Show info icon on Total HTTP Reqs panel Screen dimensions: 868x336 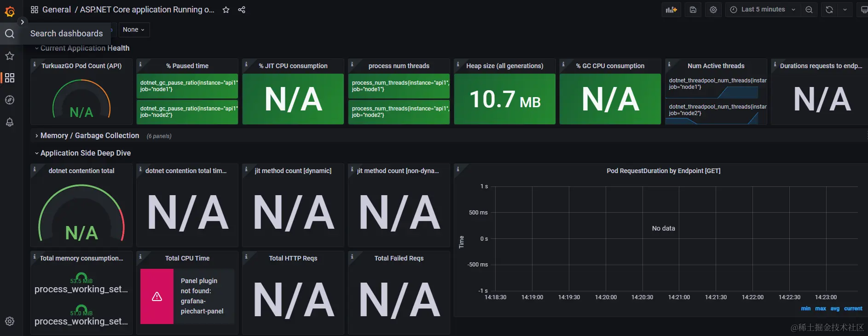click(246, 257)
